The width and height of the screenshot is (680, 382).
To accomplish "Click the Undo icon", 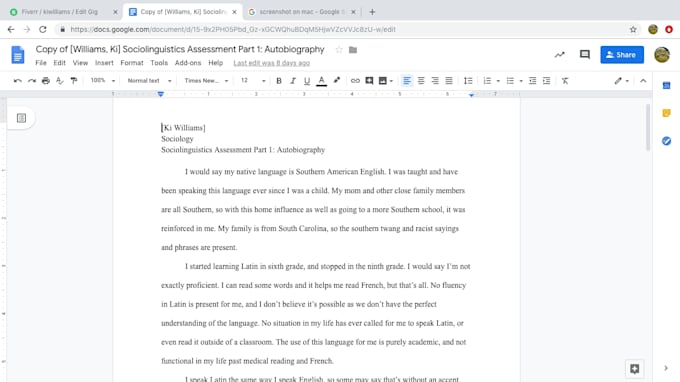I will click(17, 81).
